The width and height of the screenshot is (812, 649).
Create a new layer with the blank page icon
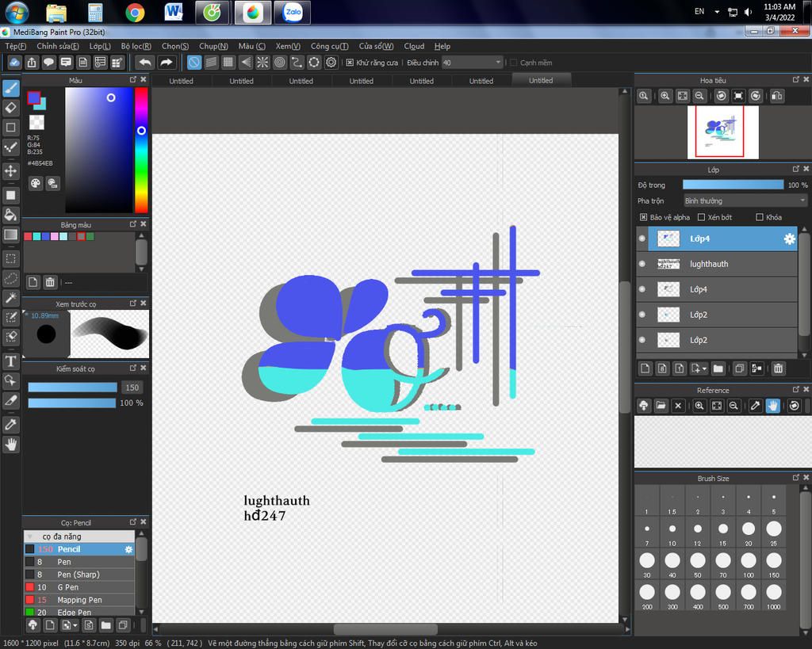tap(645, 368)
